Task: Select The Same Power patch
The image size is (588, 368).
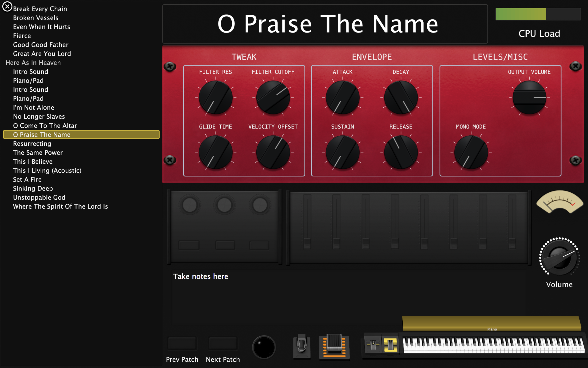Action: pos(38,153)
